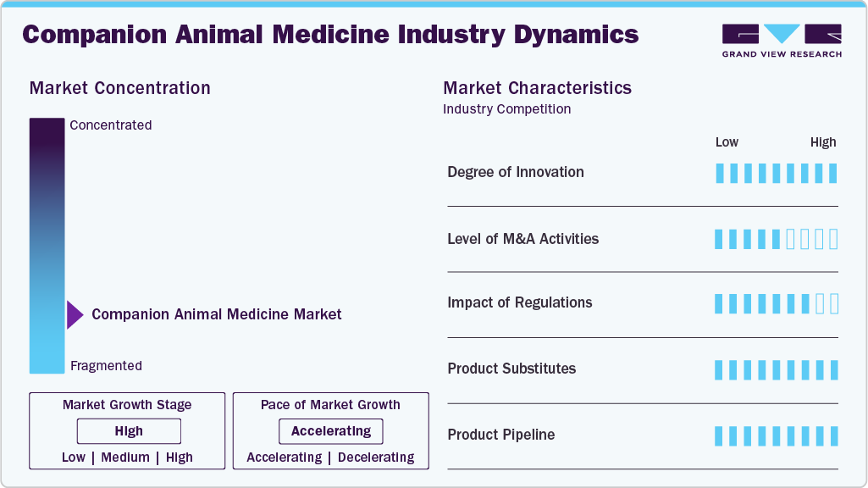The width and height of the screenshot is (868, 488).
Task: Click the Degree of Innovation rating bars
Action: [x=776, y=173]
